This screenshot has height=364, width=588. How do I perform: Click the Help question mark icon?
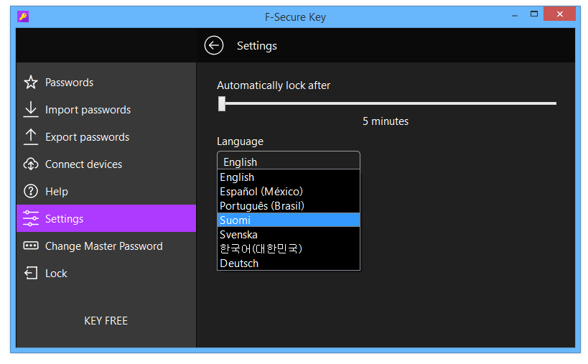[31, 191]
